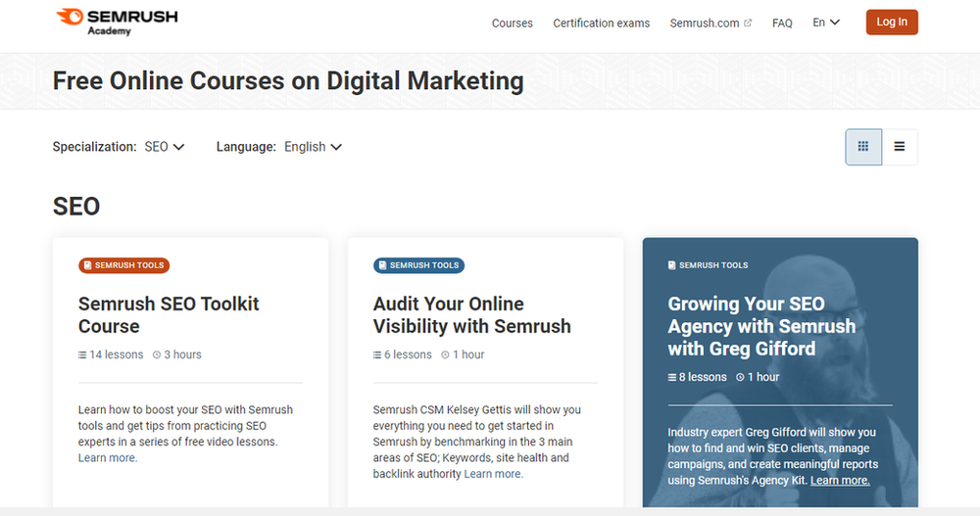
Task: Click the 3 hours text
Action: coord(182,354)
